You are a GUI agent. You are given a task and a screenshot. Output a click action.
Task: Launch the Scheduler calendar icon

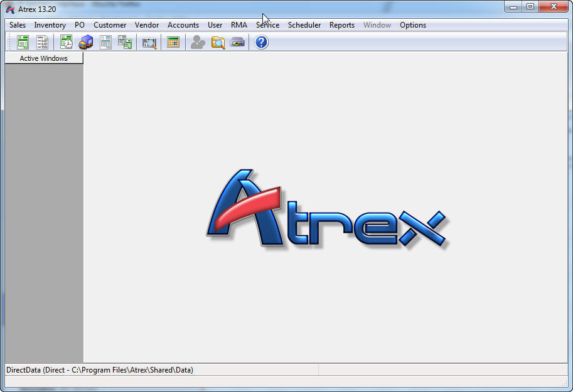coord(173,42)
